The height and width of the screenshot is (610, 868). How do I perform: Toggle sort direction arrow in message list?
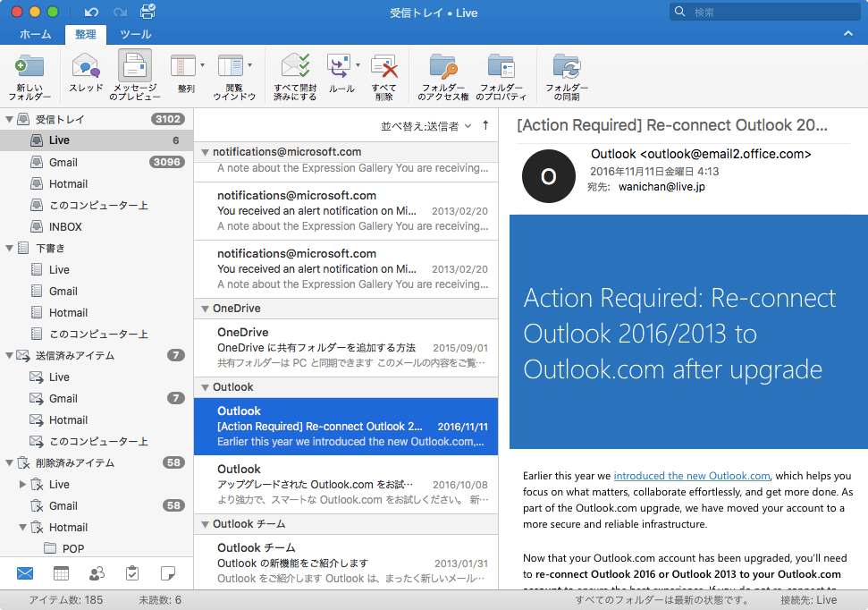tap(485, 126)
